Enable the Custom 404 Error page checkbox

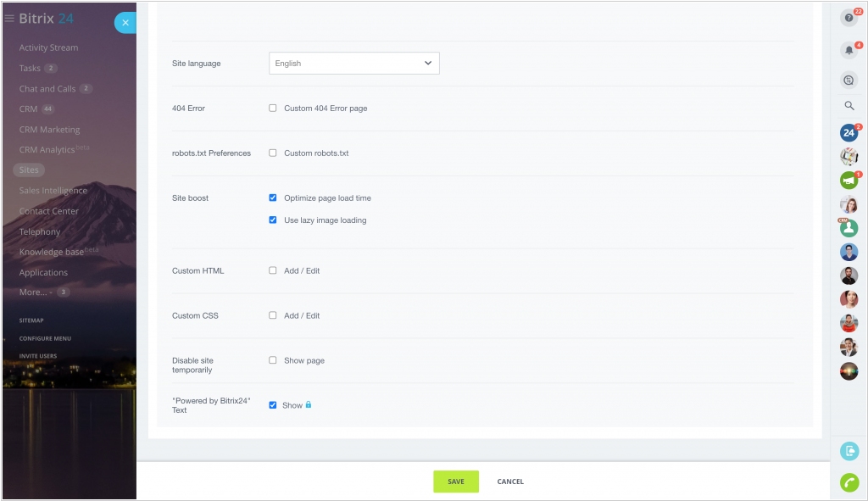coord(273,109)
